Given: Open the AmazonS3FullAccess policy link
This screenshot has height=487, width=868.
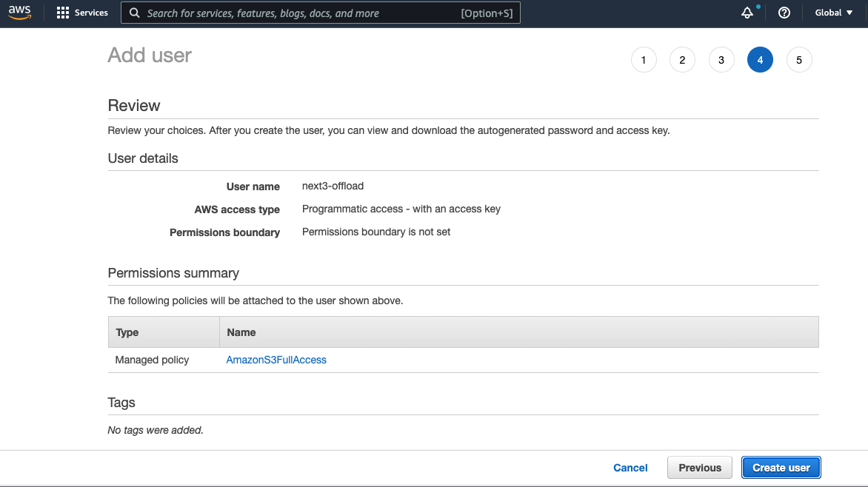Looking at the screenshot, I should coord(276,360).
